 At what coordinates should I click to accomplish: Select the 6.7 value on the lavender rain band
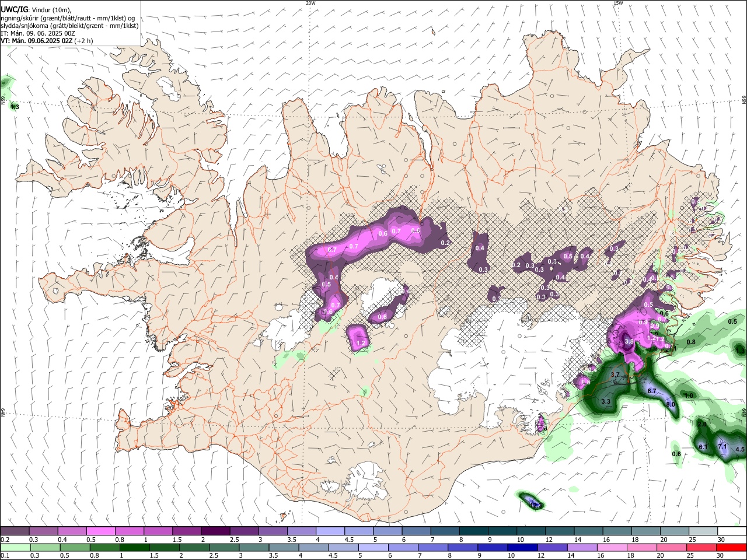click(652, 391)
